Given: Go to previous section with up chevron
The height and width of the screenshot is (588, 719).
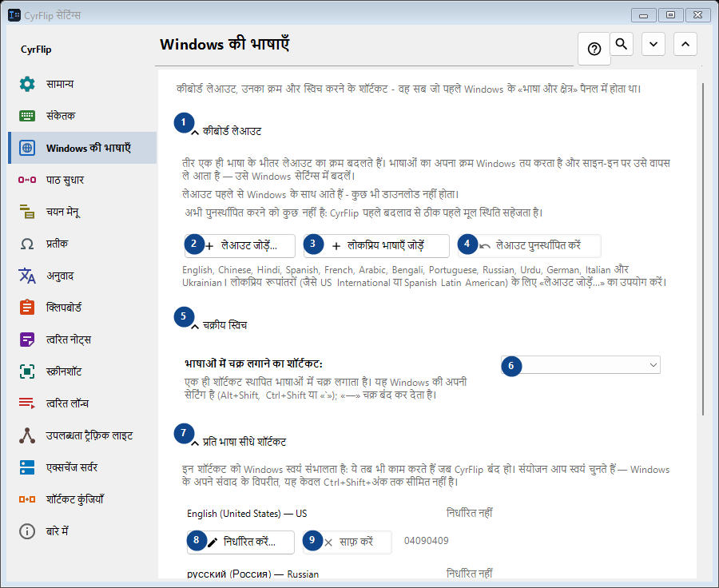Looking at the screenshot, I should (x=685, y=44).
